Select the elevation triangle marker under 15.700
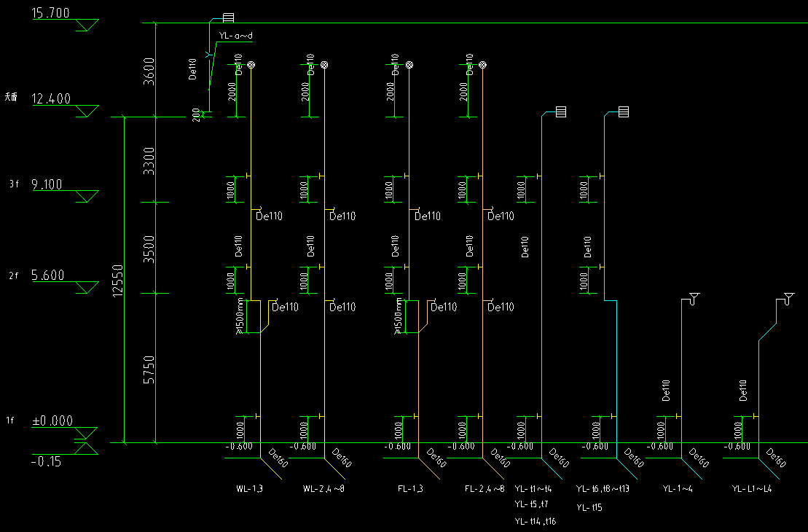The height and width of the screenshot is (532, 808). click(90, 26)
